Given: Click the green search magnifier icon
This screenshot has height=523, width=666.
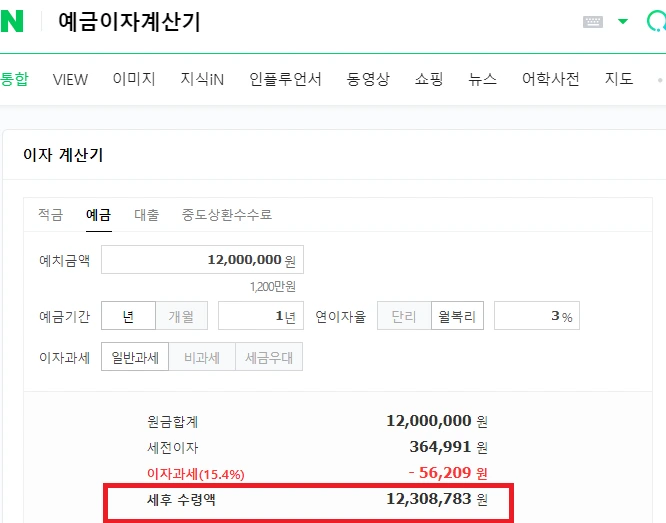Looking at the screenshot, I should 656,21.
